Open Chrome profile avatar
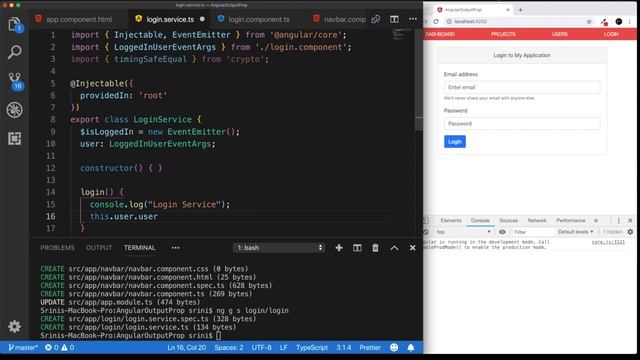The height and width of the screenshot is (360, 640). (619, 22)
